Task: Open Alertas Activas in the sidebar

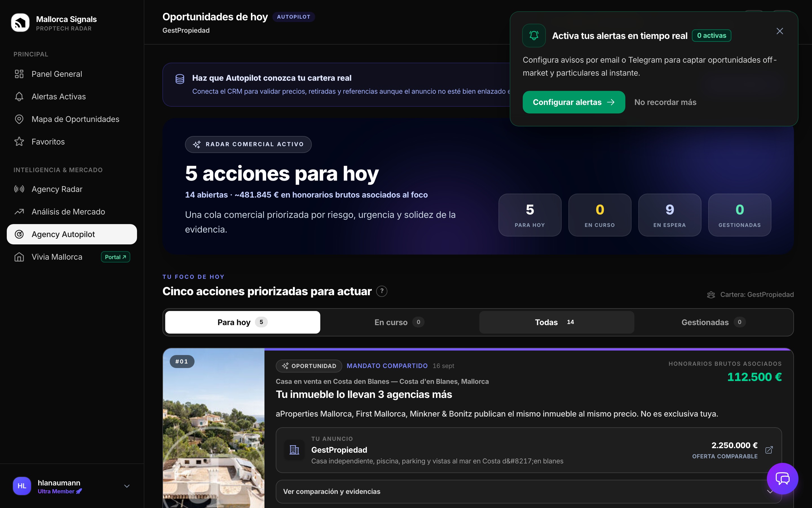Action: point(72,97)
